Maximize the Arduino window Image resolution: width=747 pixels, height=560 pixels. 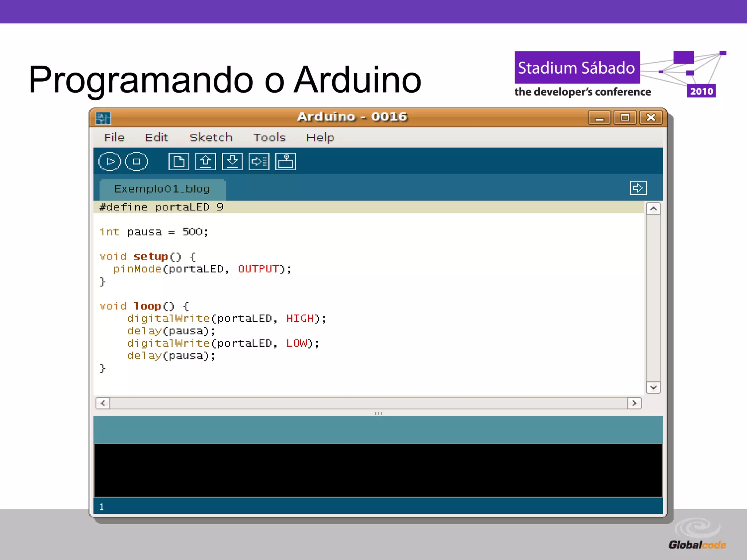pyautogui.click(x=625, y=118)
